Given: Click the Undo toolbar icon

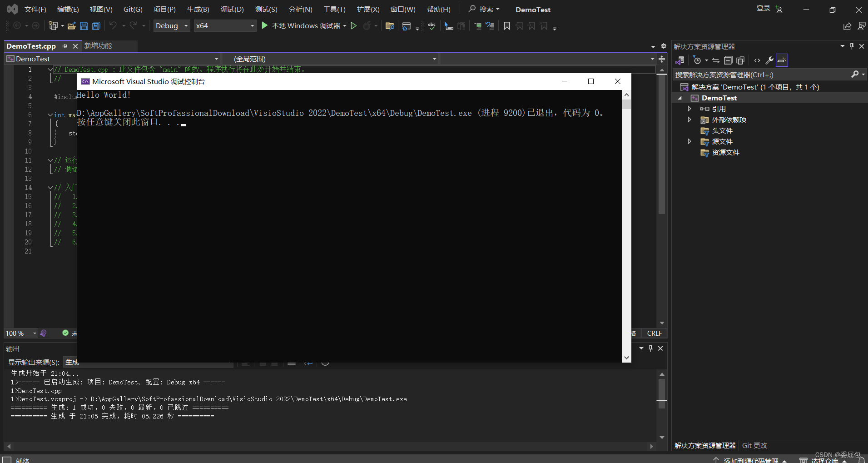Looking at the screenshot, I should click(x=114, y=26).
